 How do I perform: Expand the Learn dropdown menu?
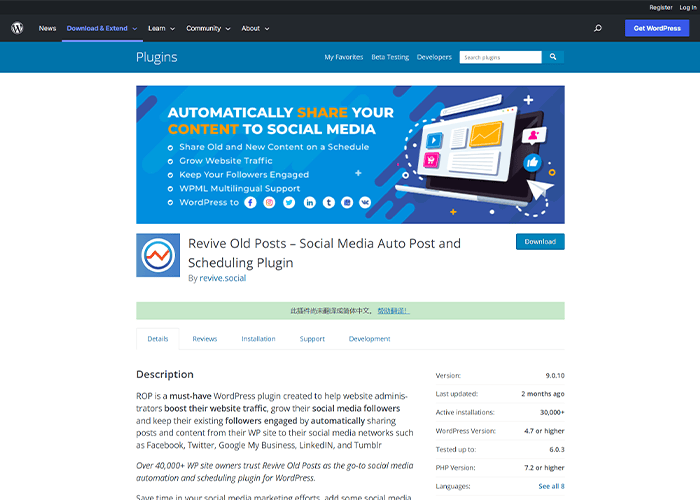point(161,28)
